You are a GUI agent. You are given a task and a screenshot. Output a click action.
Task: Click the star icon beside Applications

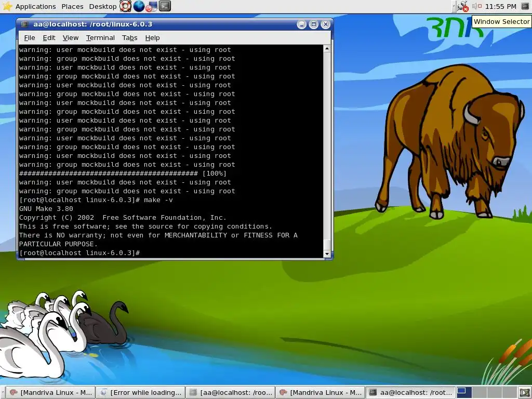click(x=7, y=6)
